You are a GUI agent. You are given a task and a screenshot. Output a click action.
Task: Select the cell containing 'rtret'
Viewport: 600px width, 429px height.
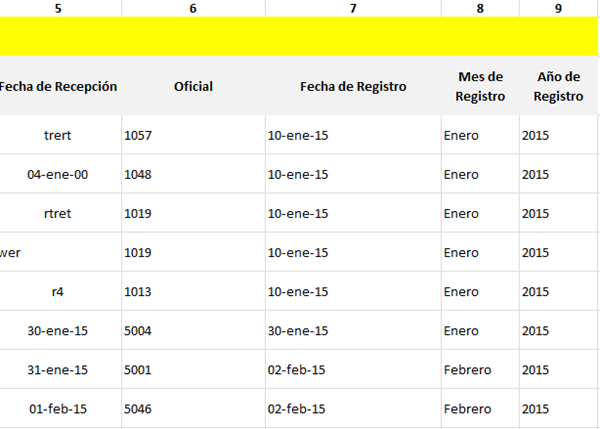pyautogui.click(x=58, y=213)
